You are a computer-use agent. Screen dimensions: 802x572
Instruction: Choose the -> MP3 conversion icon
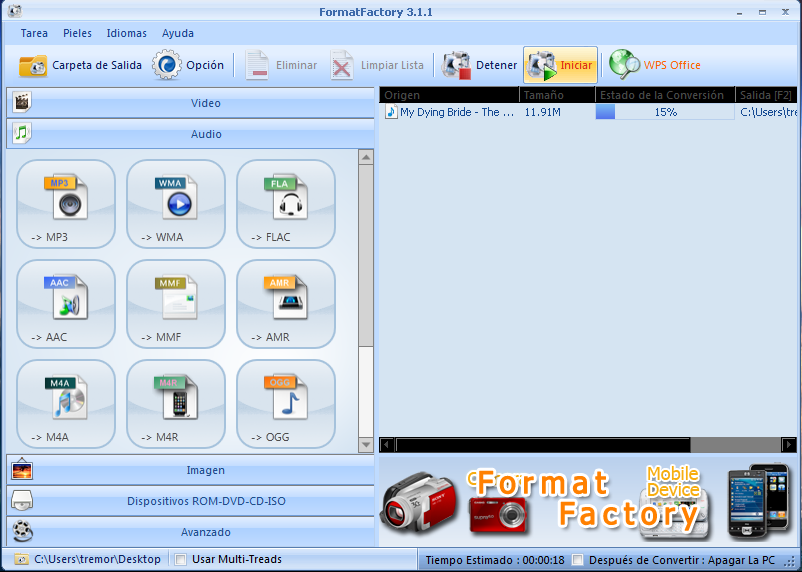[x=66, y=204]
